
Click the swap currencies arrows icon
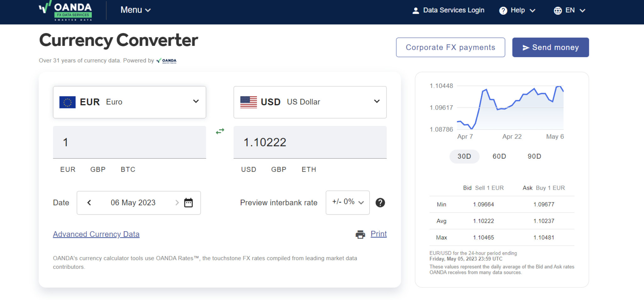pos(220,131)
